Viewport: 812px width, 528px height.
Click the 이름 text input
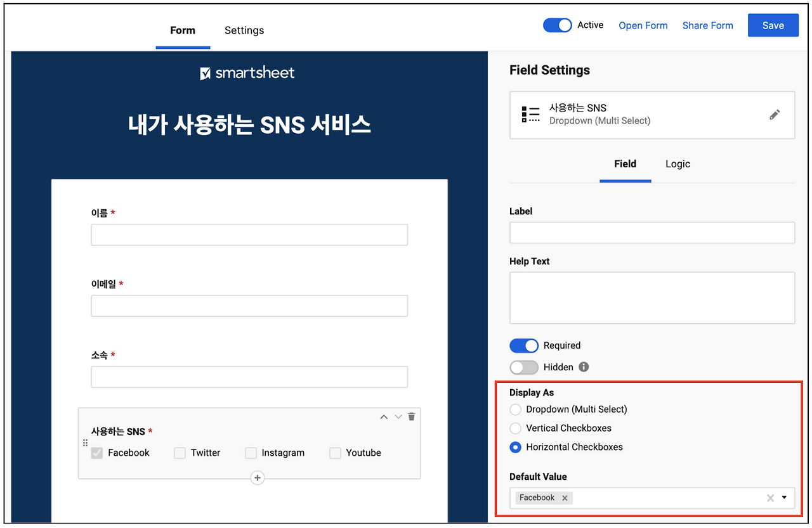pos(249,235)
